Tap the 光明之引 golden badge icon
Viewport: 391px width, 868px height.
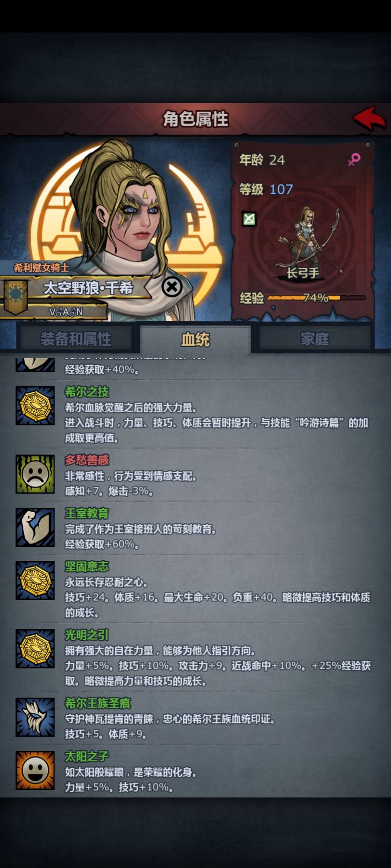click(35, 648)
